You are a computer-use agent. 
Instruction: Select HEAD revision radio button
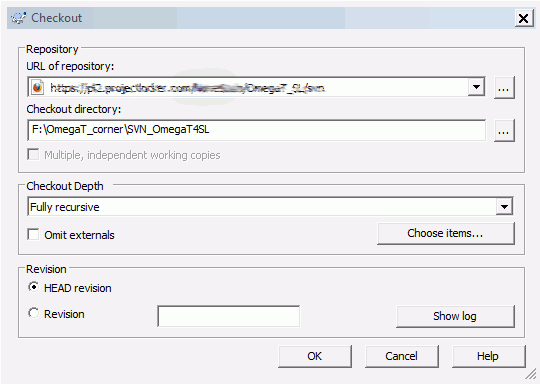pos(34,287)
